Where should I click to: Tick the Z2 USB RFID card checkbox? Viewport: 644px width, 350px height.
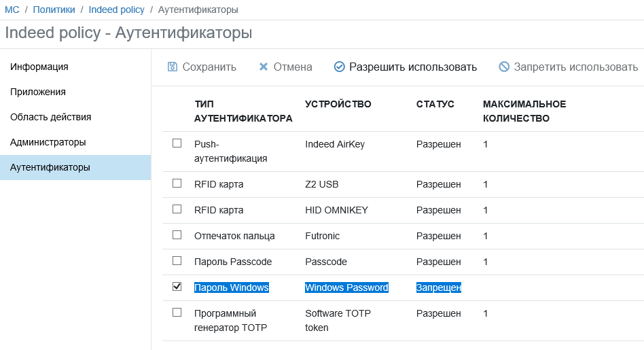[177, 183]
